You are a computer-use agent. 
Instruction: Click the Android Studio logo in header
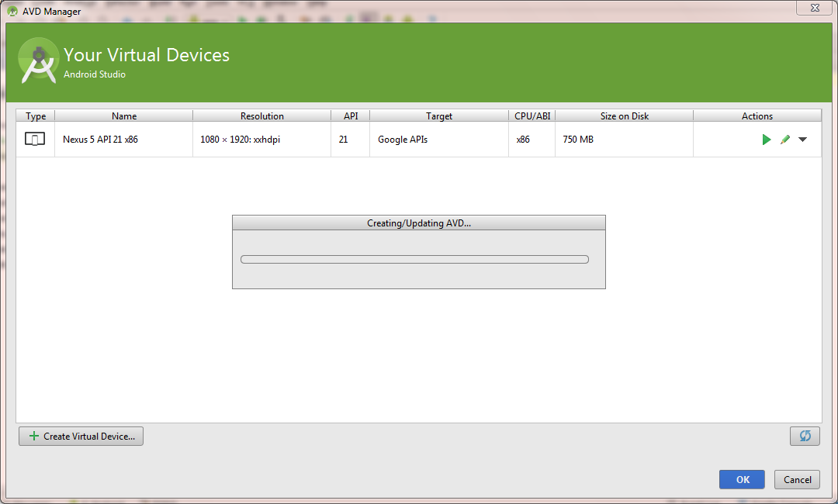38,60
